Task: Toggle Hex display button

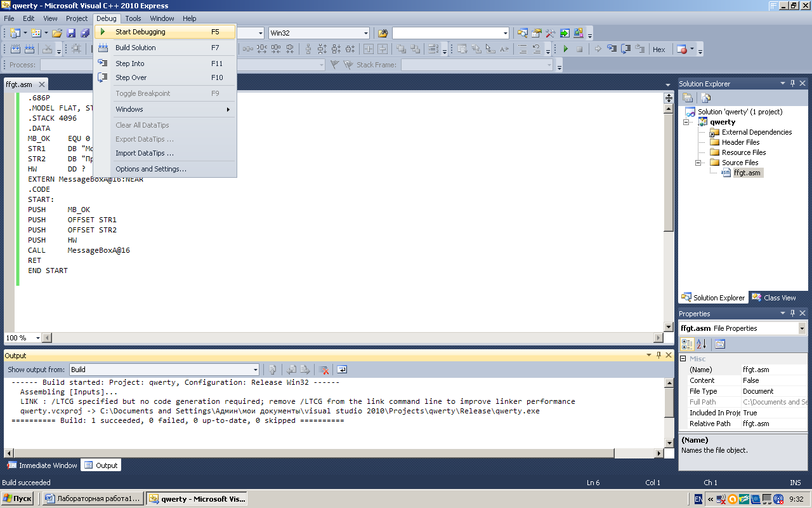Action: [659, 49]
